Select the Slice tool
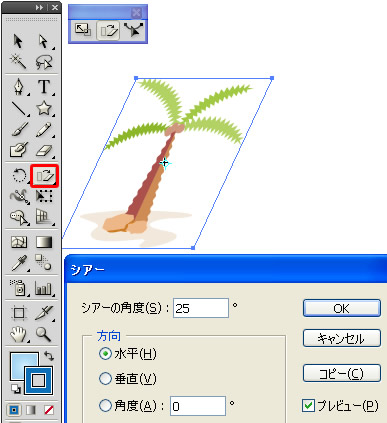Screen dimensions: 387x423 point(44,312)
